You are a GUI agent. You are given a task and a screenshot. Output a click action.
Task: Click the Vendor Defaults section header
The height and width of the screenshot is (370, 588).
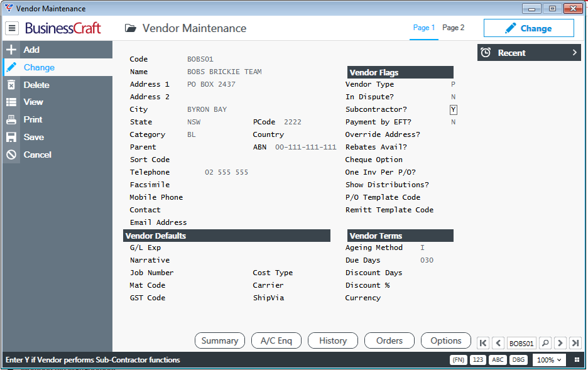pos(227,236)
